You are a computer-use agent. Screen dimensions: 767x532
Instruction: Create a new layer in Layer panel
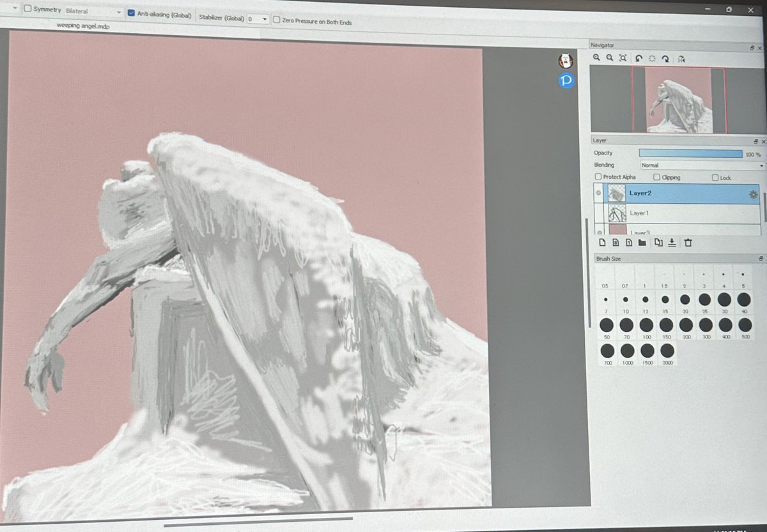coord(601,242)
